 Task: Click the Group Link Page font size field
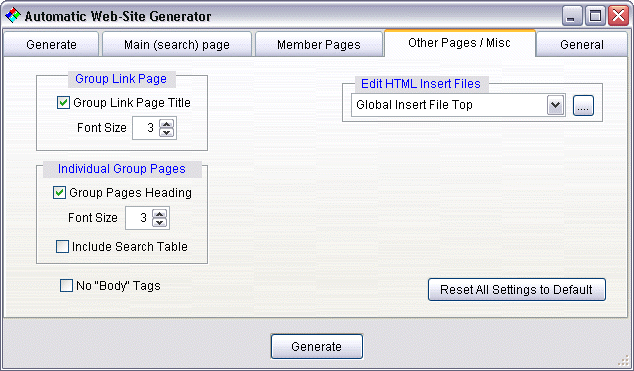(146, 128)
